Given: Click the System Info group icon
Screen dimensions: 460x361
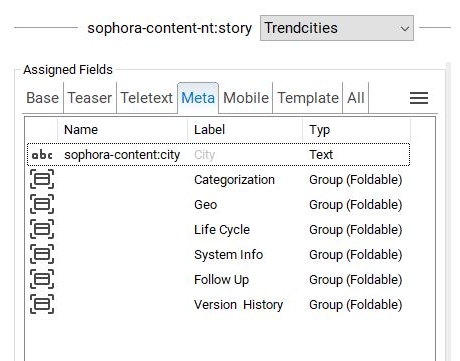Looking at the screenshot, I should [42, 254].
